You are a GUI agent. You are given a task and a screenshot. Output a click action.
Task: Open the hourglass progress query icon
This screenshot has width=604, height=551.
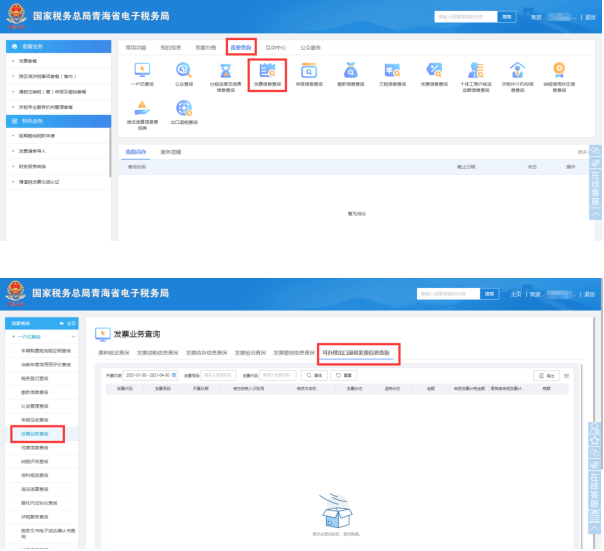[226, 72]
